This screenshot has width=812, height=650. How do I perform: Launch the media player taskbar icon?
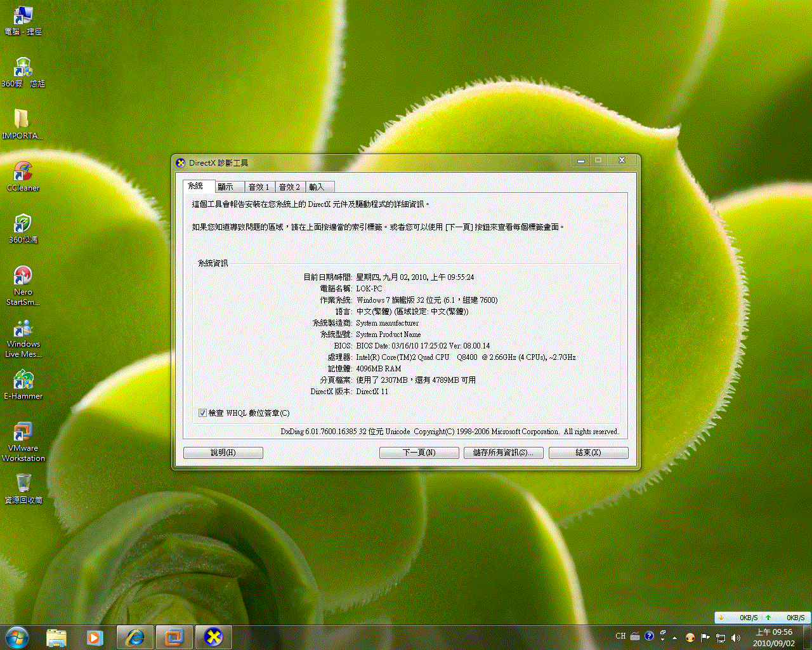coord(95,637)
